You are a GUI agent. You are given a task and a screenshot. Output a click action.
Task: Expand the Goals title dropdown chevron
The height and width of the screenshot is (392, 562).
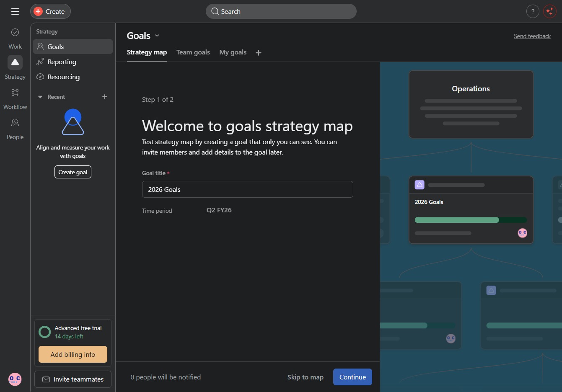pos(157,36)
